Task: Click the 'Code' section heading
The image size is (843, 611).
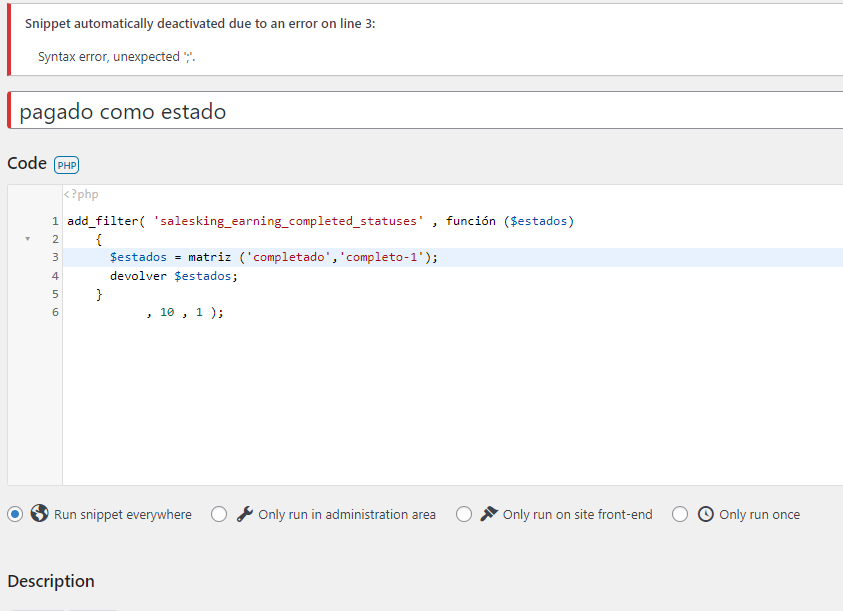Action: 27,163
